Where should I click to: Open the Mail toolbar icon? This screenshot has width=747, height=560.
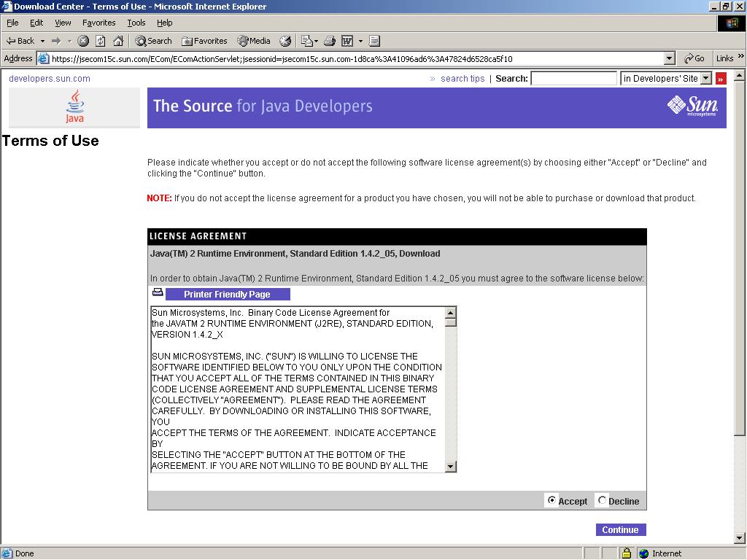(307, 41)
